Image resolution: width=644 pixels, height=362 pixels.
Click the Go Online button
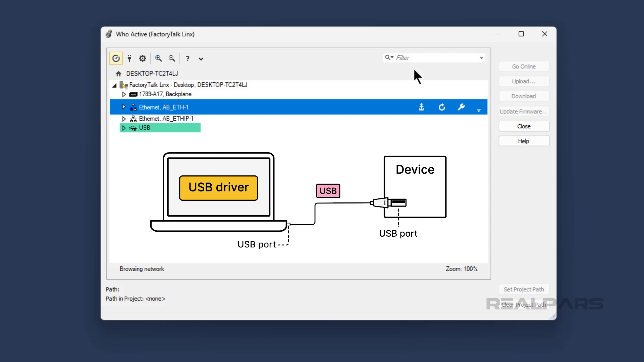[524, 66]
